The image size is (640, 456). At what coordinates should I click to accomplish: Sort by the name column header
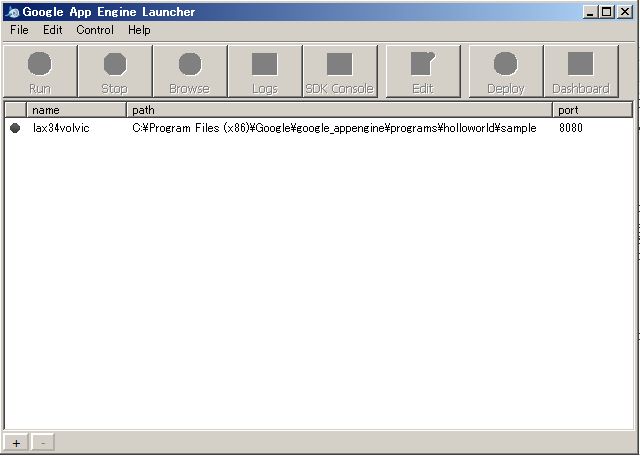point(76,110)
